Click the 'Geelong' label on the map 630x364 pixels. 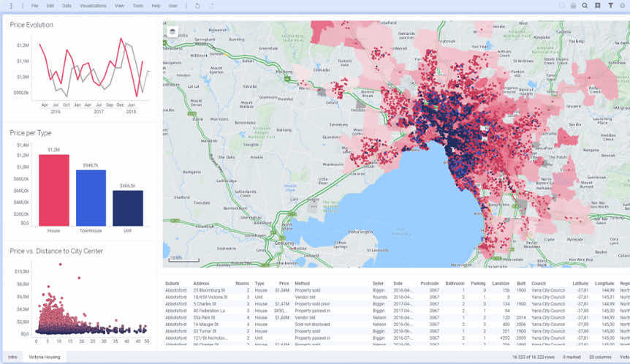click(284, 243)
